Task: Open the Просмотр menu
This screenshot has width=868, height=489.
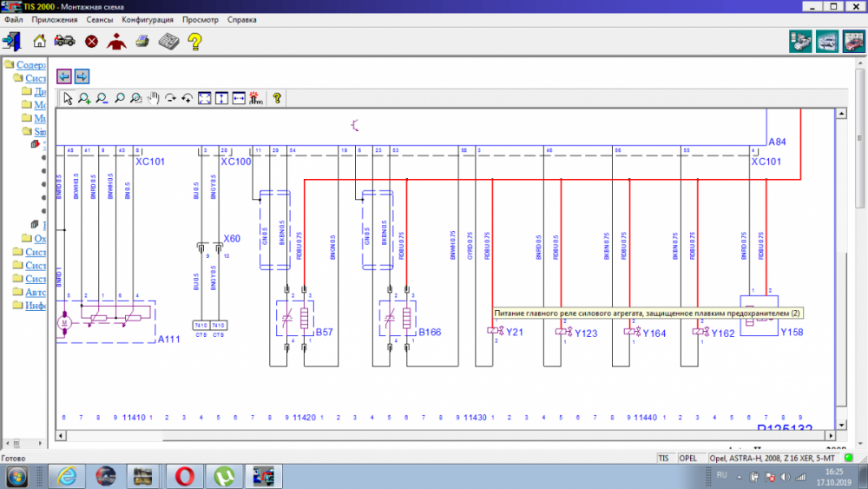Action: coord(201,19)
